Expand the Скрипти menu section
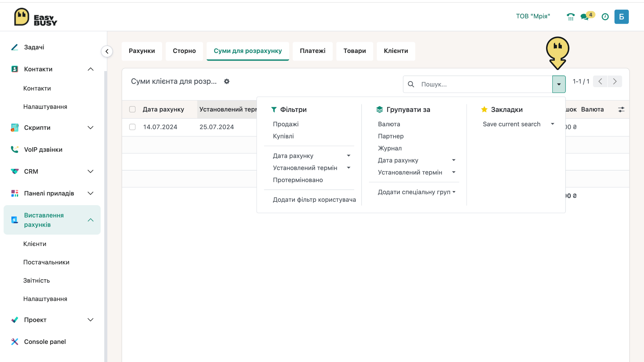The height and width of the screenshot is (362, 644). [91, 128]
